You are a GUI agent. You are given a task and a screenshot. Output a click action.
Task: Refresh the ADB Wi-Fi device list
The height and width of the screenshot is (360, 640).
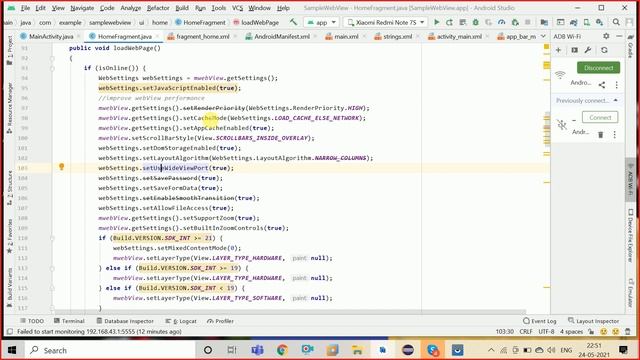[604, 50]
